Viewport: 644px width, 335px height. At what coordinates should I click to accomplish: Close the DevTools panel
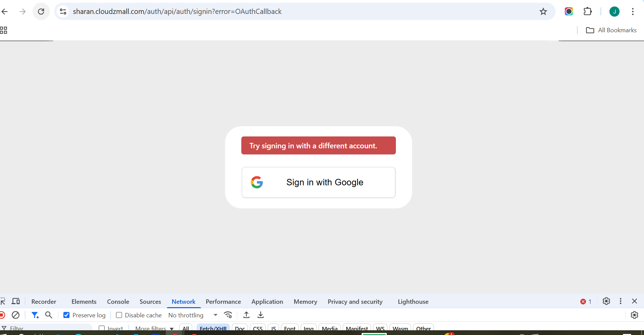tap(635, 301)
